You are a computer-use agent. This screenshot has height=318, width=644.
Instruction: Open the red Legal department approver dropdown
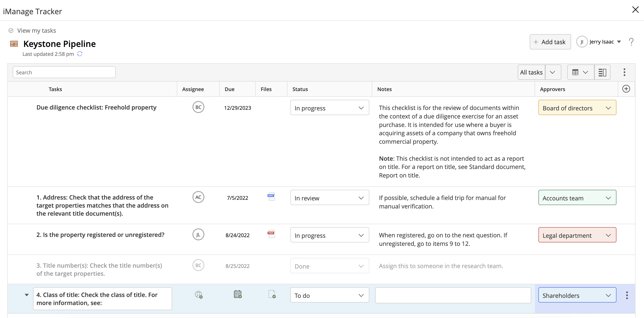(x=577, y=235)
